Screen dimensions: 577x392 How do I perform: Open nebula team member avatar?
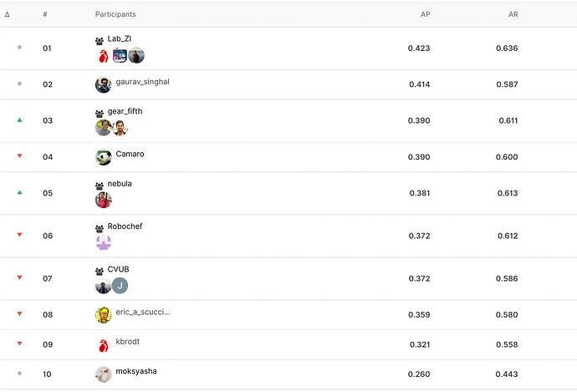[x=104, y=201]
